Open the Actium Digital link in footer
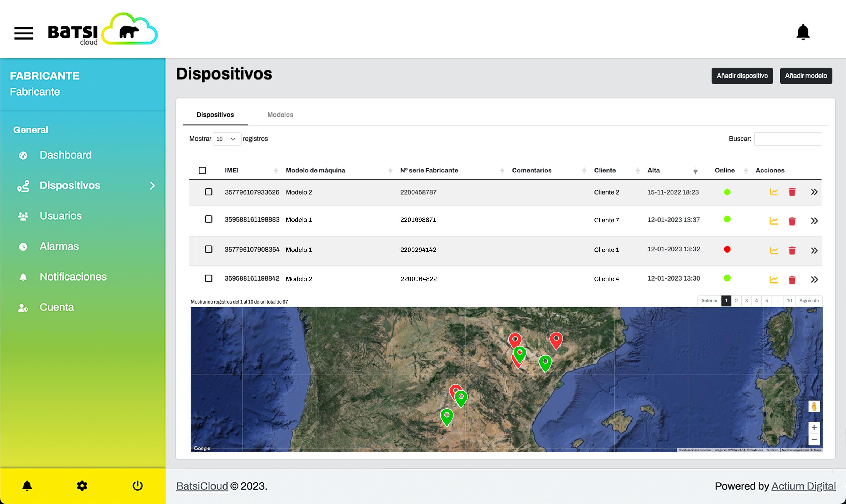The image size is (846, 504). (x=804, y=486)
